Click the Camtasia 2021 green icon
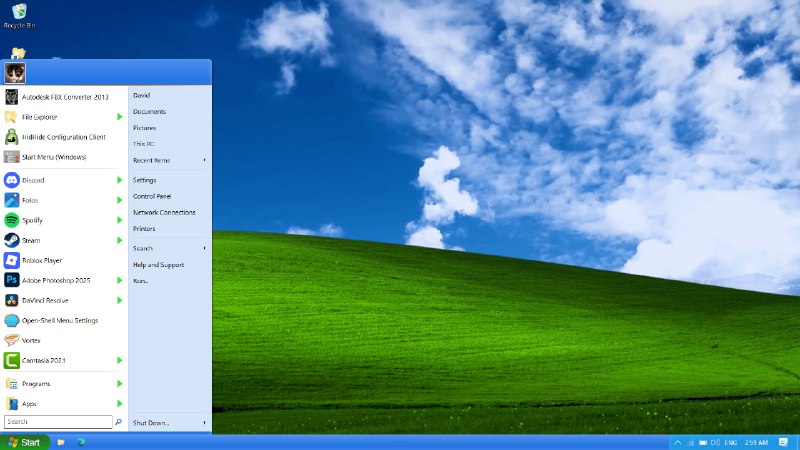The image size is (800, 450). [x=11, y=360]
